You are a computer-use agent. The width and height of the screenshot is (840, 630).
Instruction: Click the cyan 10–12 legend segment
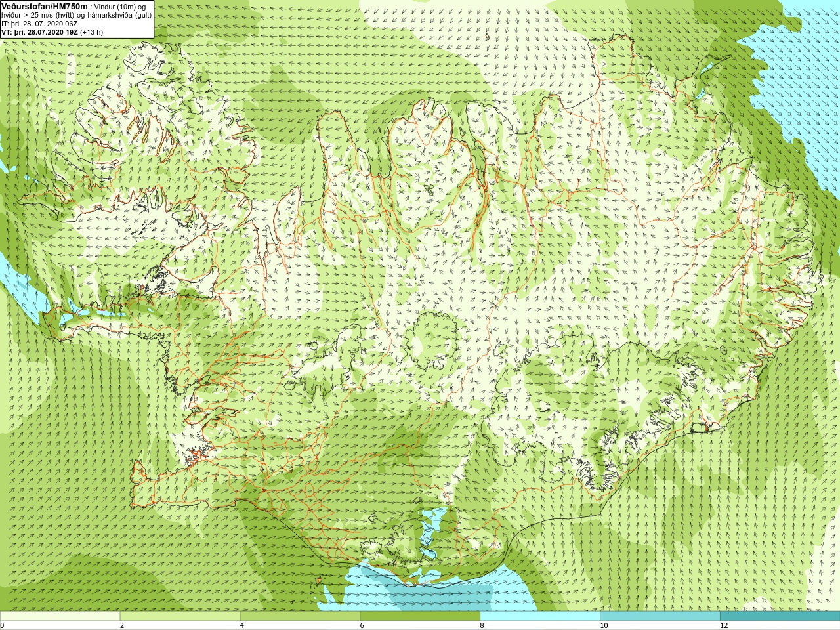[660, 616]
